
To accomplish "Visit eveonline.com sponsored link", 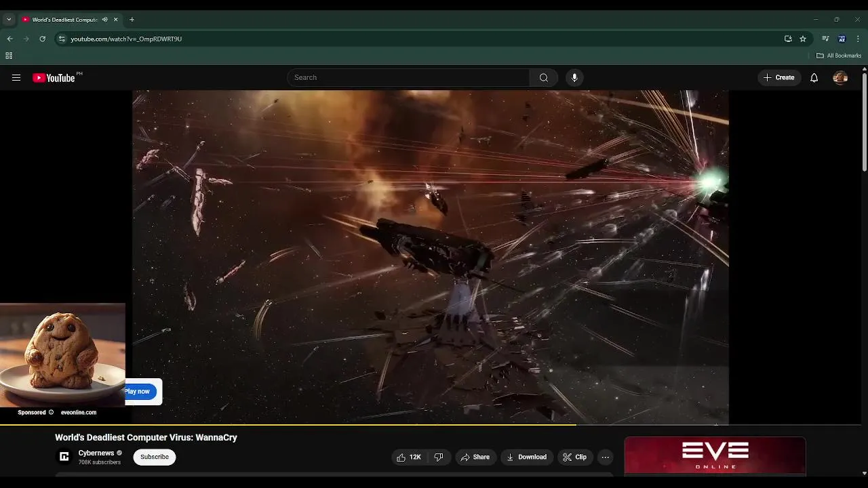I will click(x=79, y=412).
